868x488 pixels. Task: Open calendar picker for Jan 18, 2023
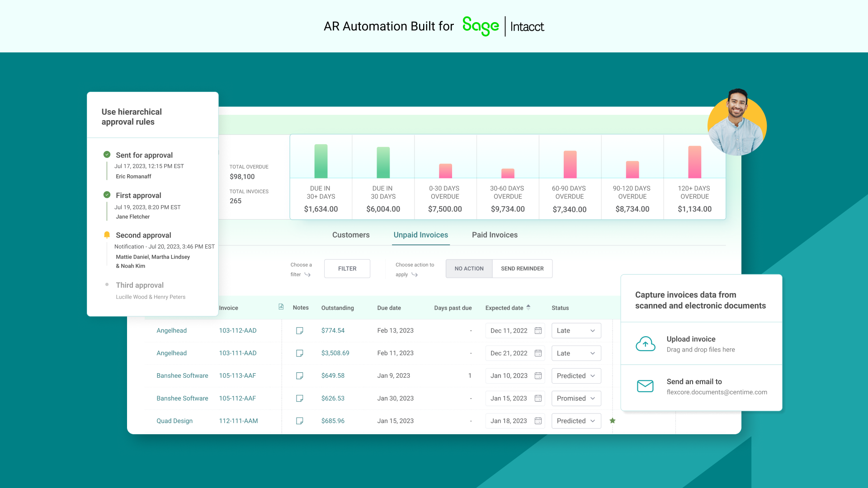click(538, 421)
